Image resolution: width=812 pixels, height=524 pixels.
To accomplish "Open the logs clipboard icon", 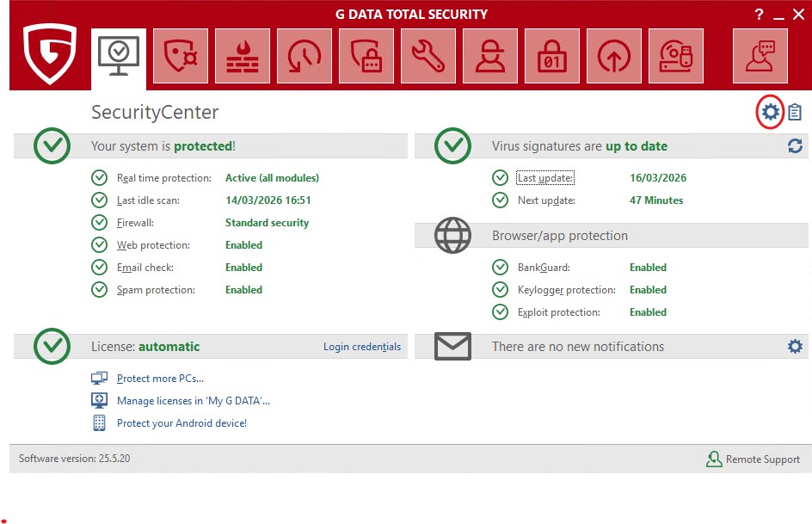I will (795, 112).
